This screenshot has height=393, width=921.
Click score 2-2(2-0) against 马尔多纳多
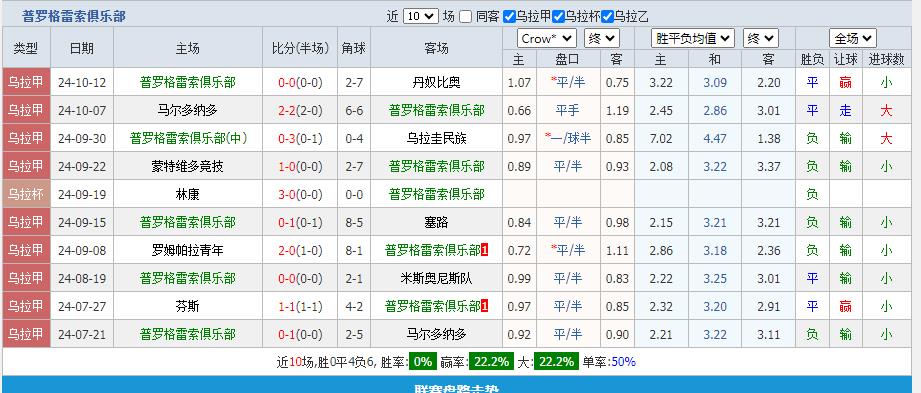[300, 110]
